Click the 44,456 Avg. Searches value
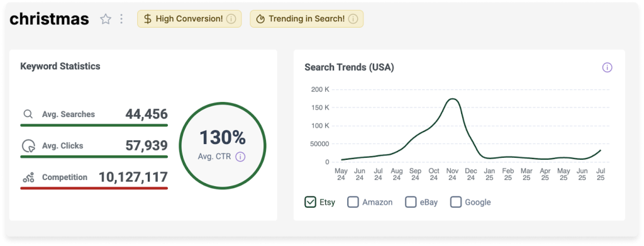Viewport: 644px width, 246px height. click(x=147, y=114)
